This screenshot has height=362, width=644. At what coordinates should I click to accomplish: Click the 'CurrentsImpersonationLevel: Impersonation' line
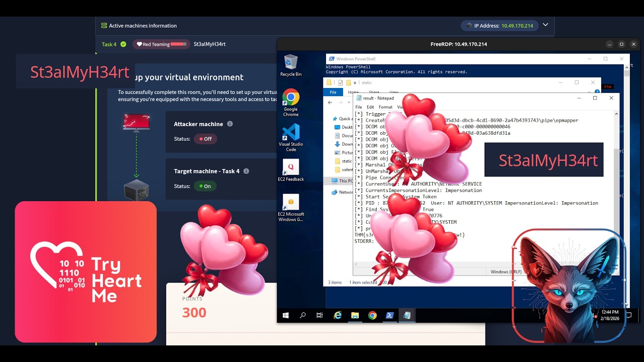click(x=418, y=191)
